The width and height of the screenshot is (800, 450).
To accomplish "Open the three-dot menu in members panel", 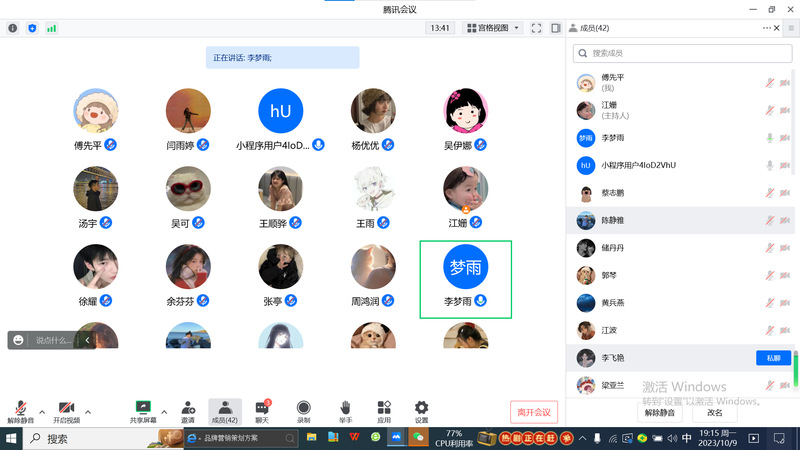I will pos(768,28).
